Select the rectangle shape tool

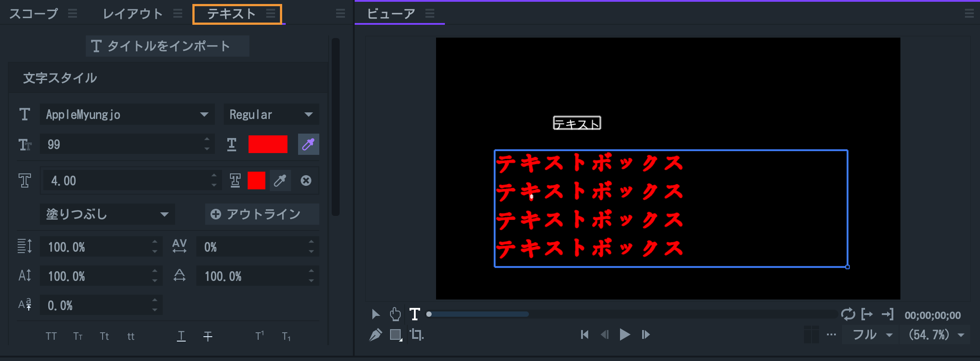pos(396,335)
